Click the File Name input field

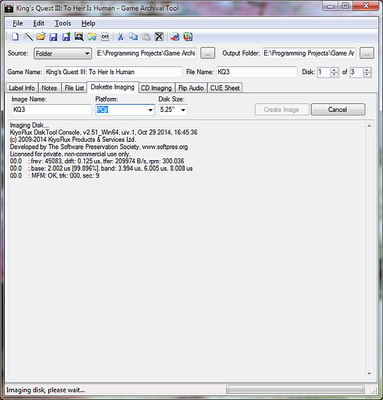tap(256, 72)
